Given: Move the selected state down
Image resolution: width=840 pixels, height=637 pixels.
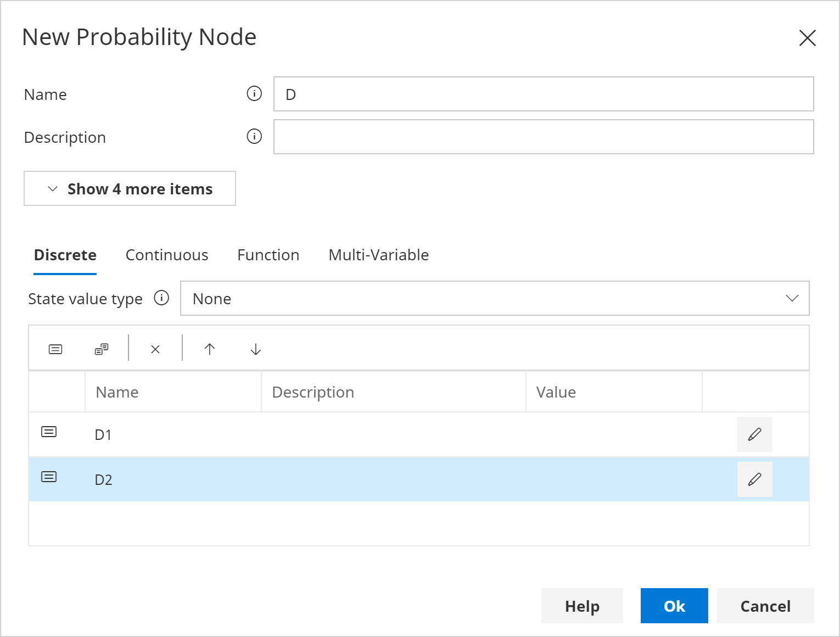Looking at the screenshot, I should 255,348.
